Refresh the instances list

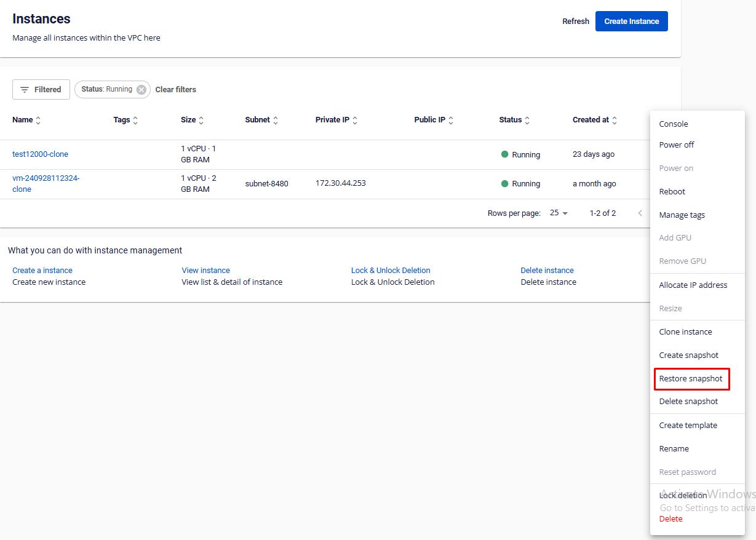click(x=576, y=22)
